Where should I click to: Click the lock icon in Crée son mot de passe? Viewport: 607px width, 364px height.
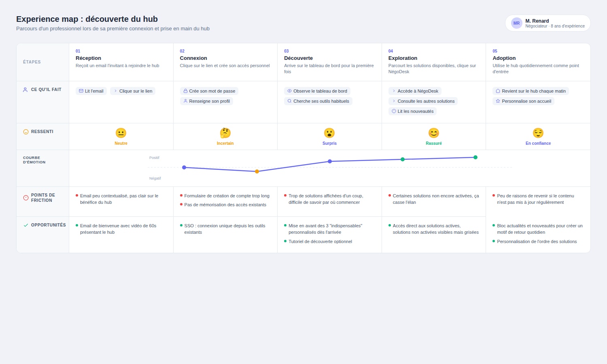[x=185, y=91]
